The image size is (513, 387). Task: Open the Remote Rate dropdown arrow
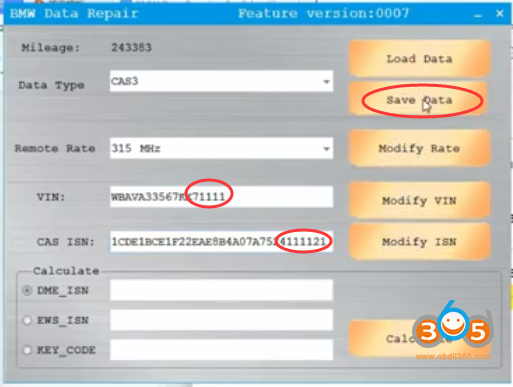click(326, 149)
